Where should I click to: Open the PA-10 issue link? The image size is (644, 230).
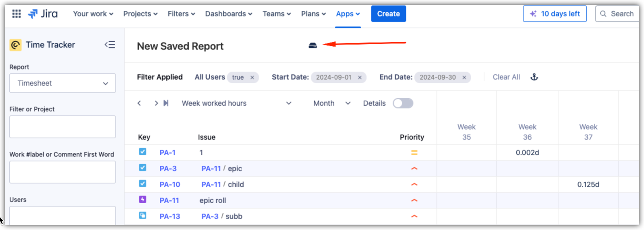click(170, 184)
